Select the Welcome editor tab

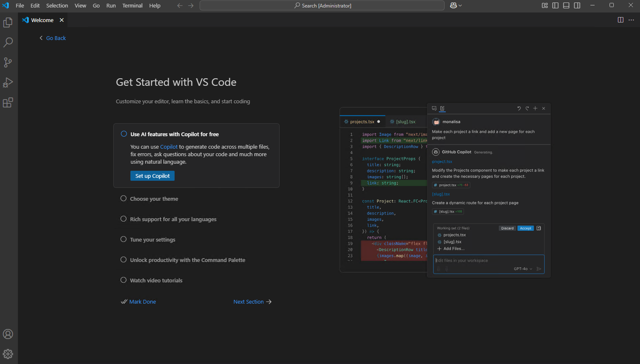coord(42,20)
